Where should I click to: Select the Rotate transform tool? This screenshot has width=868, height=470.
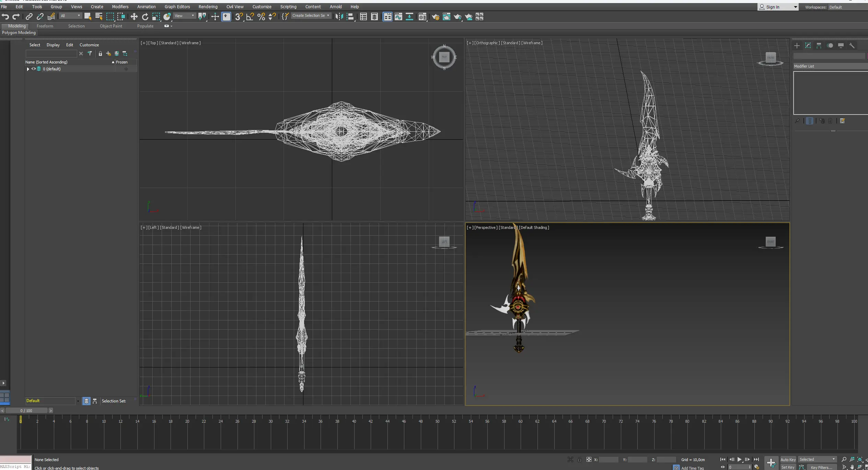point(145,16)
